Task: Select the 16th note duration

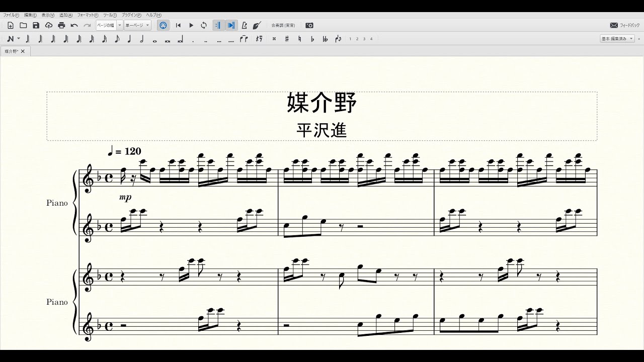Action: click(x=104, y=39)
